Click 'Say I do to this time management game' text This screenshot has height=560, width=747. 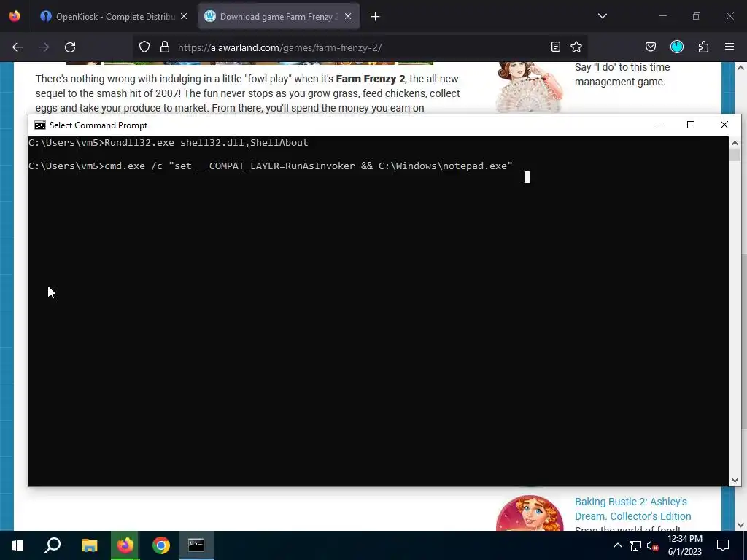pos(622,75)
